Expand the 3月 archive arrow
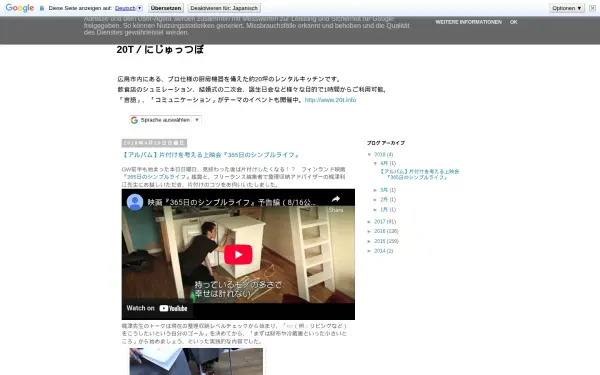The height and width of the screenshot is (375, 600). click(375, 190)
